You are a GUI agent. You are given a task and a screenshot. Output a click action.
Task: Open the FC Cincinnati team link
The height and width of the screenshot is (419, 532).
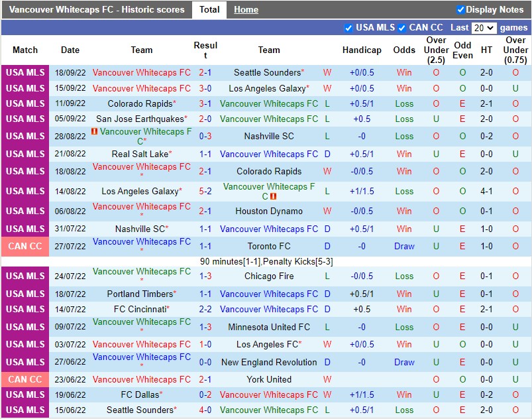click(140, 310)
